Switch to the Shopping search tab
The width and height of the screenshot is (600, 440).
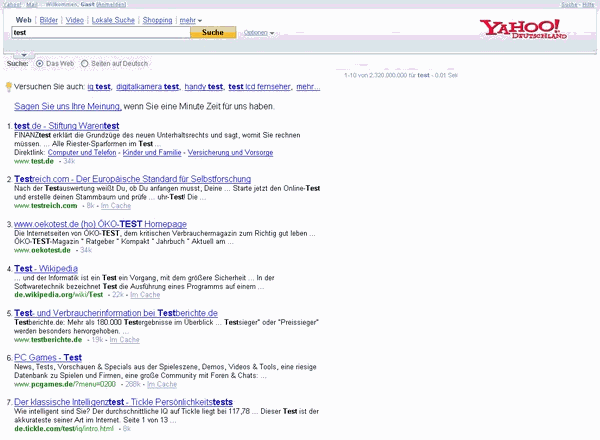pyautogui.click(x=157, y=20)
